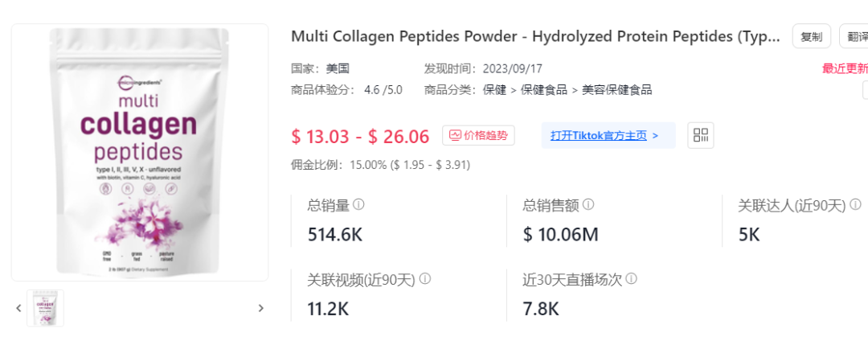Click the 11.2K associated videos value
Screen dimensions: 868x341
(x=328, y=308)
